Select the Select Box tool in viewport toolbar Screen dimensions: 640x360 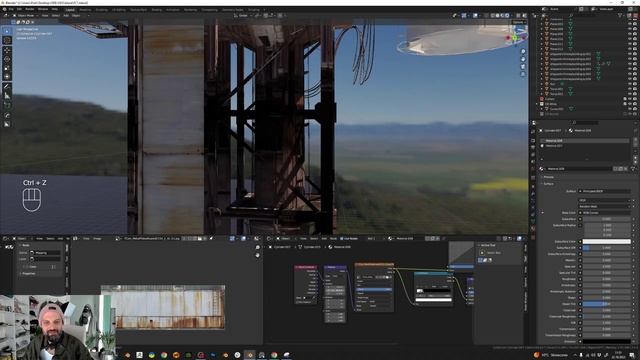click(x=7, y=31)
